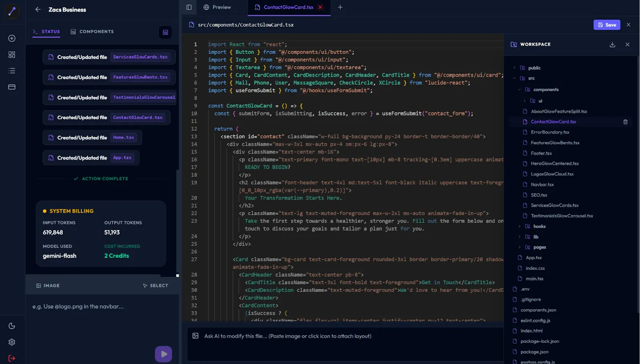Image resolution: width=640 pixels, height=364 pixels.
Task: Click the Image attach option
Action: 48,286
